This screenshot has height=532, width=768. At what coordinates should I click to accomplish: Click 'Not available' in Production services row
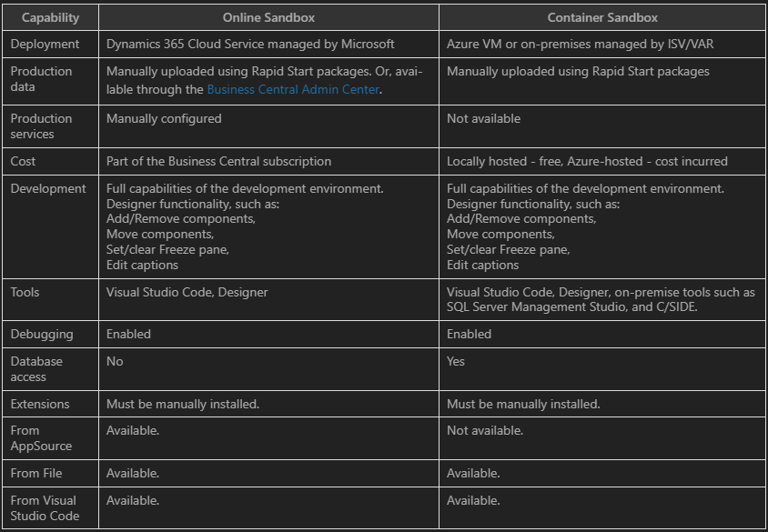point(483,118)
